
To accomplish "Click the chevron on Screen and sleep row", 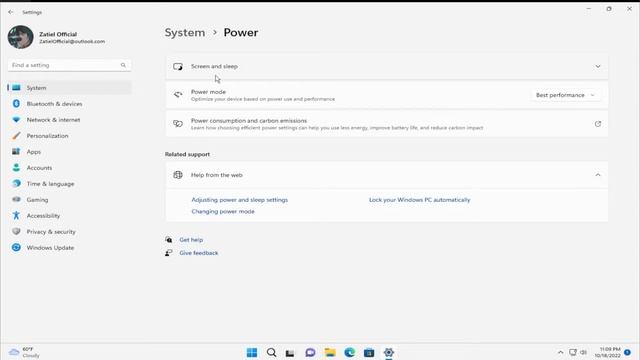I will click(x=598, y=67).
